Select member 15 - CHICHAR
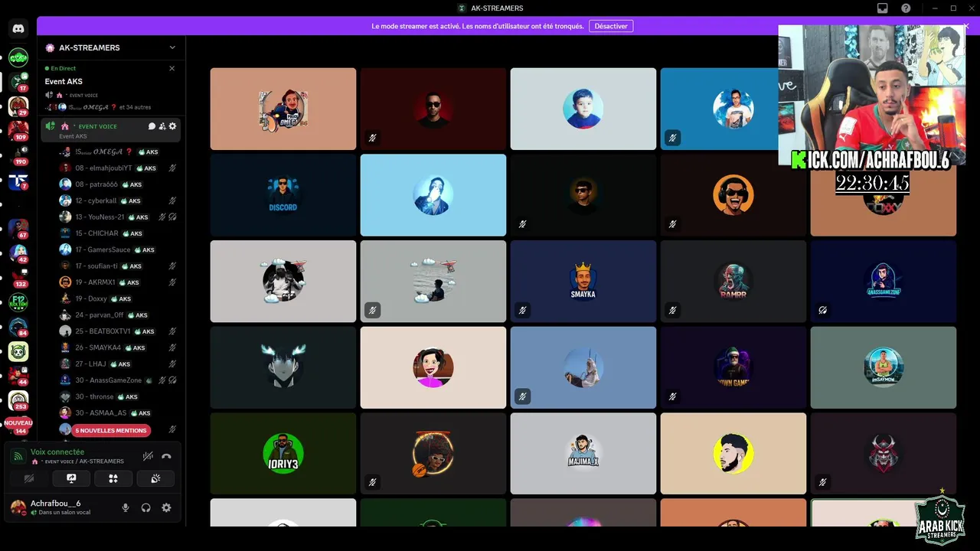This screenshot has width=980, height=551. 118,233
